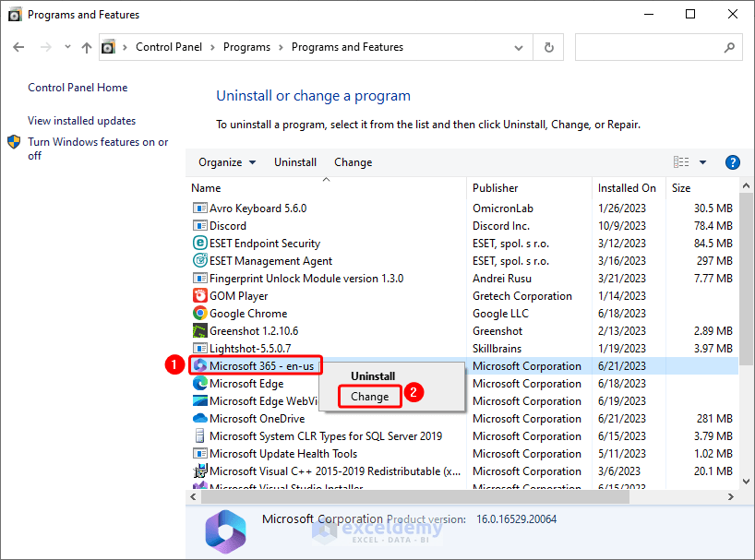Screen dimensions: 755x560
Task: Select the GOM Player icon
Action: pos(198,295)
